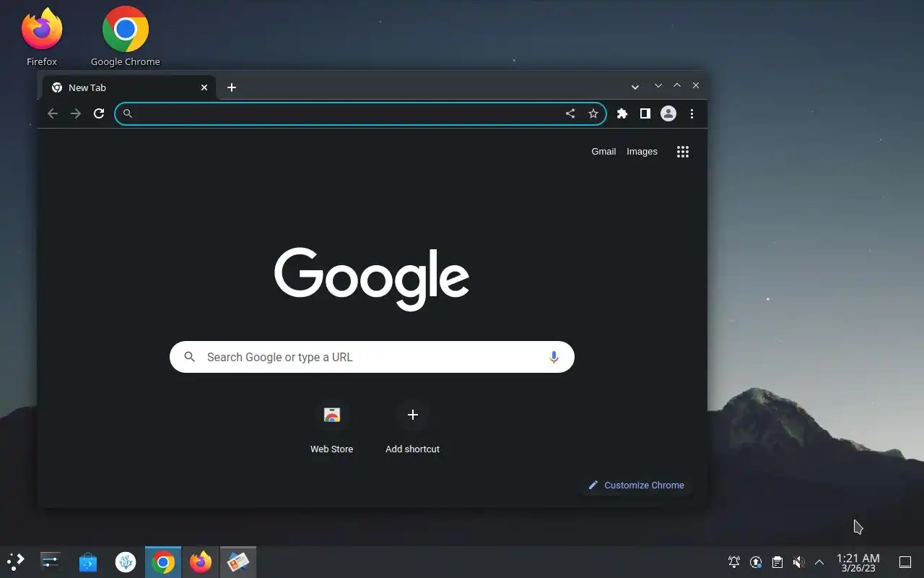Image resolution: width=924 pixels, height=578 pixels.
Task: Open the KDE application launcher
Action: point(16,561)
